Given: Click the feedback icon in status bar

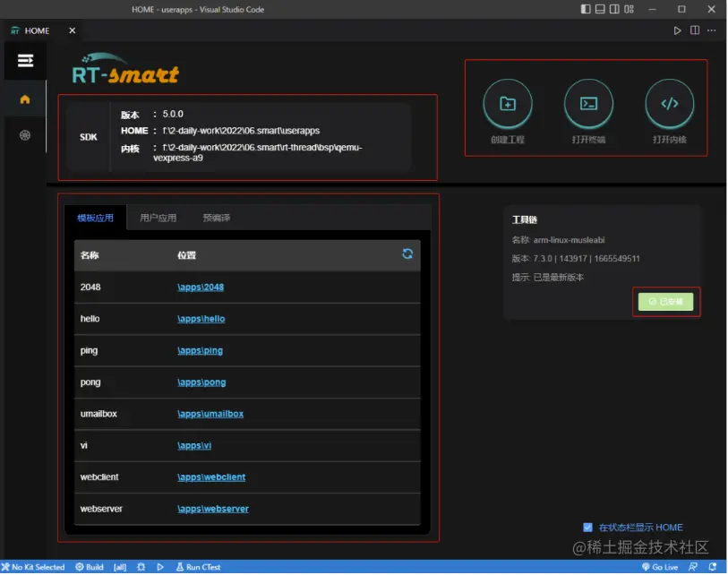Looking at the screenshot, I should click(693, 567).
